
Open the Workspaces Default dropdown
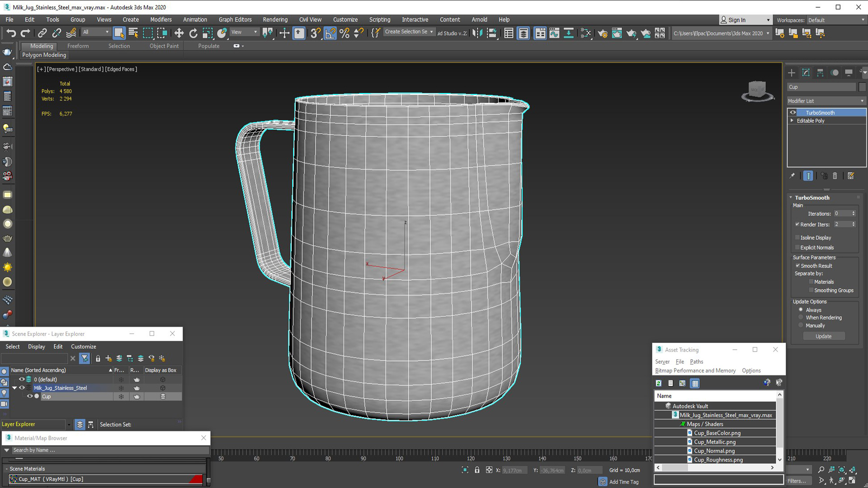[836, 20]
